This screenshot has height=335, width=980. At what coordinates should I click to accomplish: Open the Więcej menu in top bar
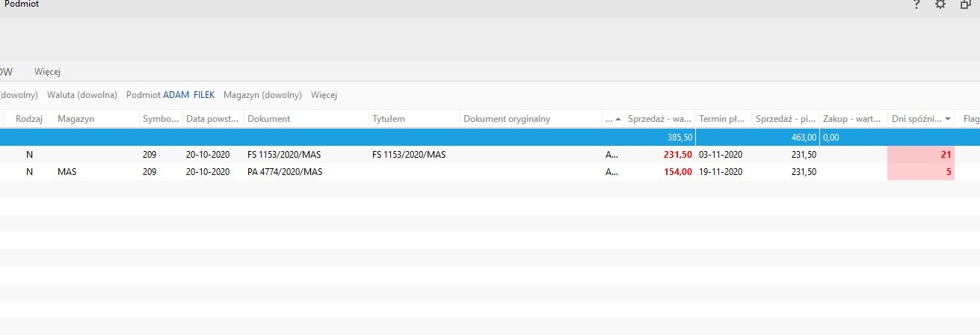[47, 72]
